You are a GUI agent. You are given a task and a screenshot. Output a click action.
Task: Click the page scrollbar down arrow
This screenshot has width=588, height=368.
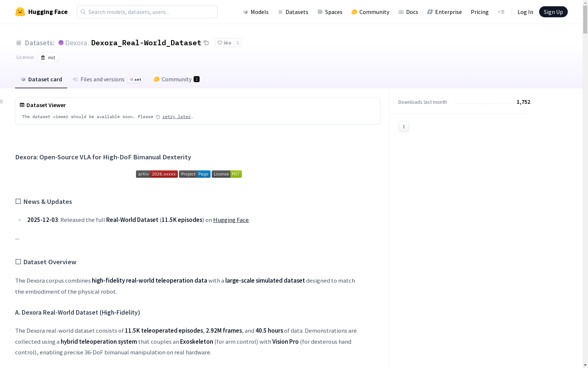tap(585, 365)
